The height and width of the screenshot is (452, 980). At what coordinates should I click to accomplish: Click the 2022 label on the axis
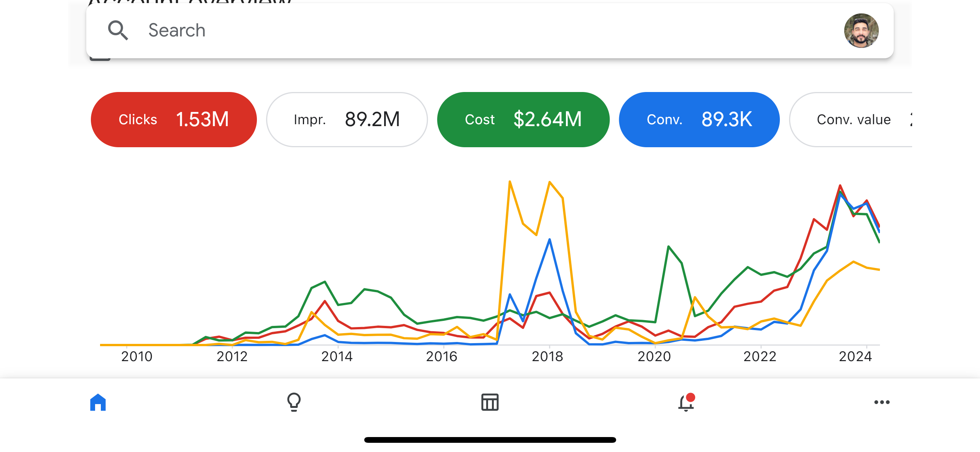(760, 357)
